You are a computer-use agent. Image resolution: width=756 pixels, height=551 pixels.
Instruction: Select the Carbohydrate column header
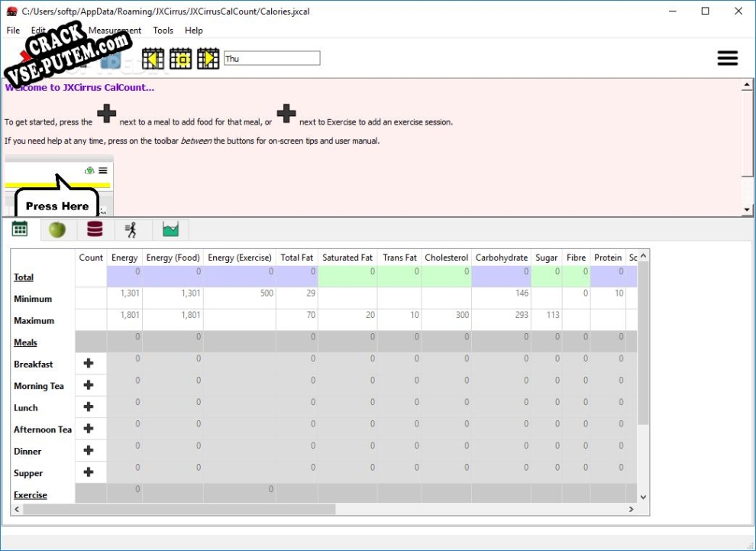502,258
